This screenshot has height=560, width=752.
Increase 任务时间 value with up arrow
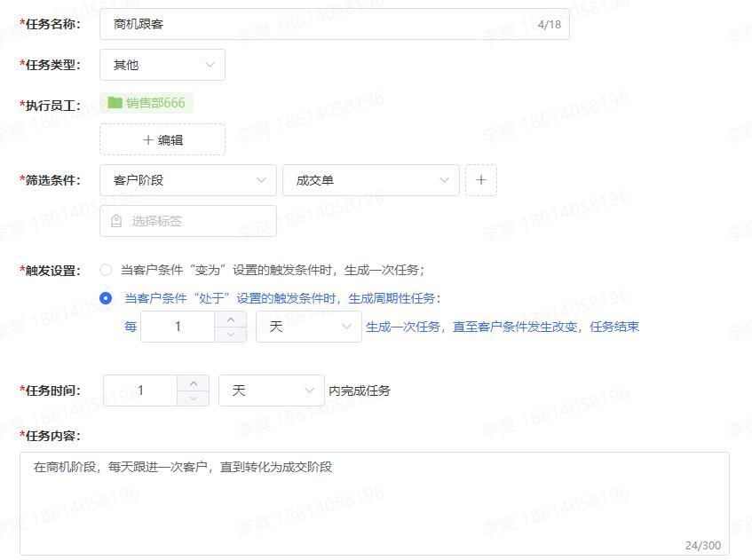194,383
